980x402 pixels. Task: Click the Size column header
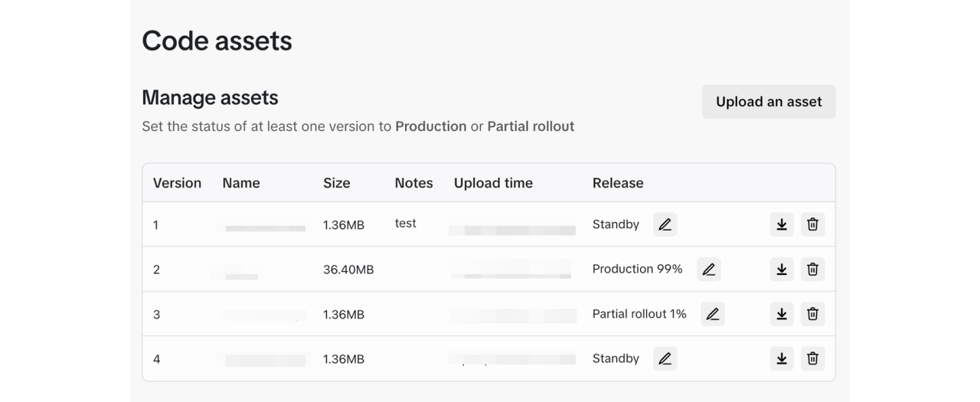[336, 183]
